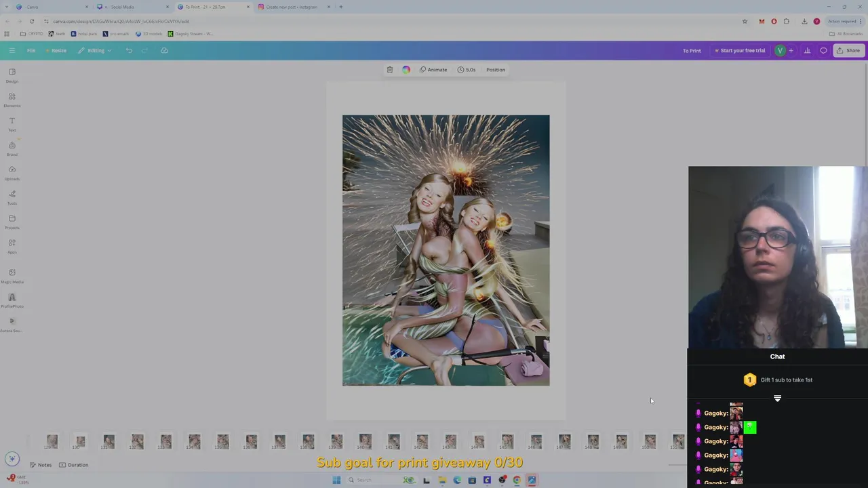
Task: Click the Gift 1 sub banner
Action: pos(778,380)
